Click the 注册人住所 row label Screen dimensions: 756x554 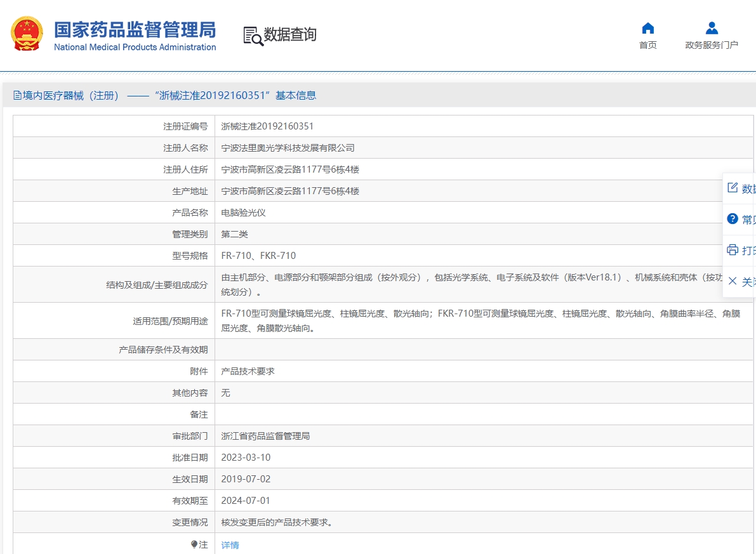click(185, 169)
